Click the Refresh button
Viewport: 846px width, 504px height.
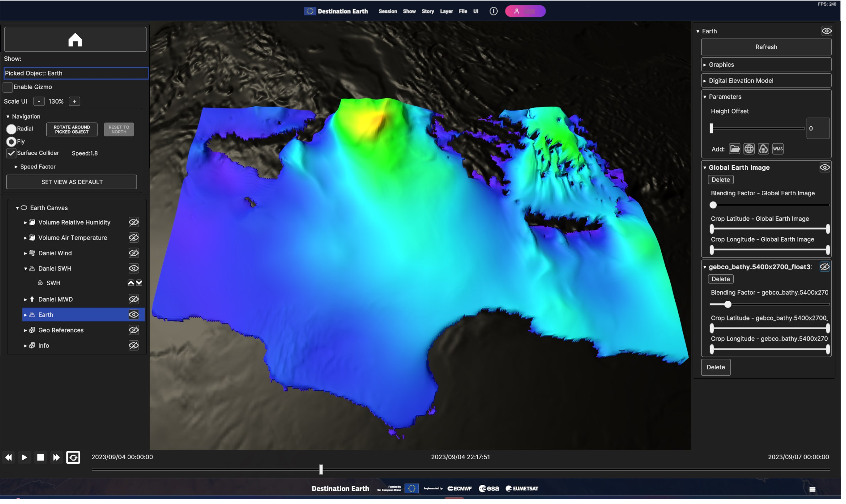766,47
